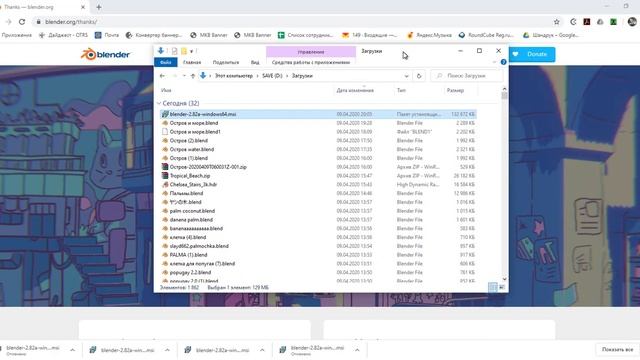Go back in Explorer navigation
The width and height of the screenshot is (640, 360).
(x=162, y=76)
